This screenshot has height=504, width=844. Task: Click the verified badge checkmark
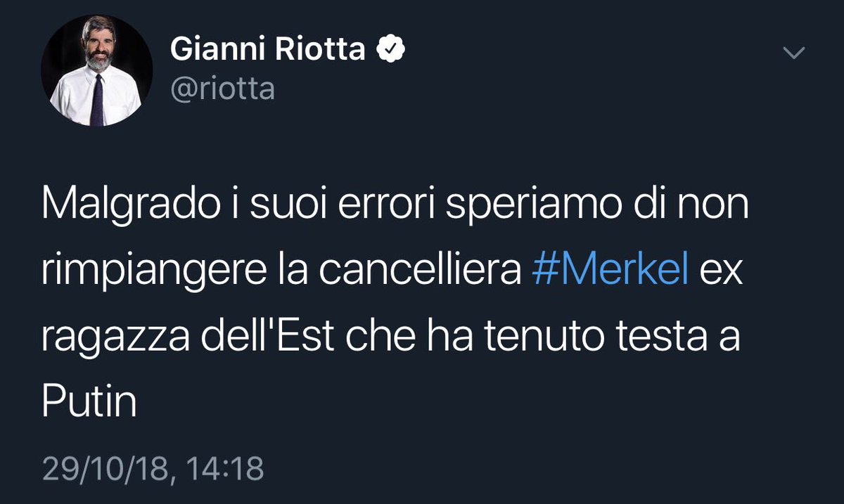click(x=392, y=51)
